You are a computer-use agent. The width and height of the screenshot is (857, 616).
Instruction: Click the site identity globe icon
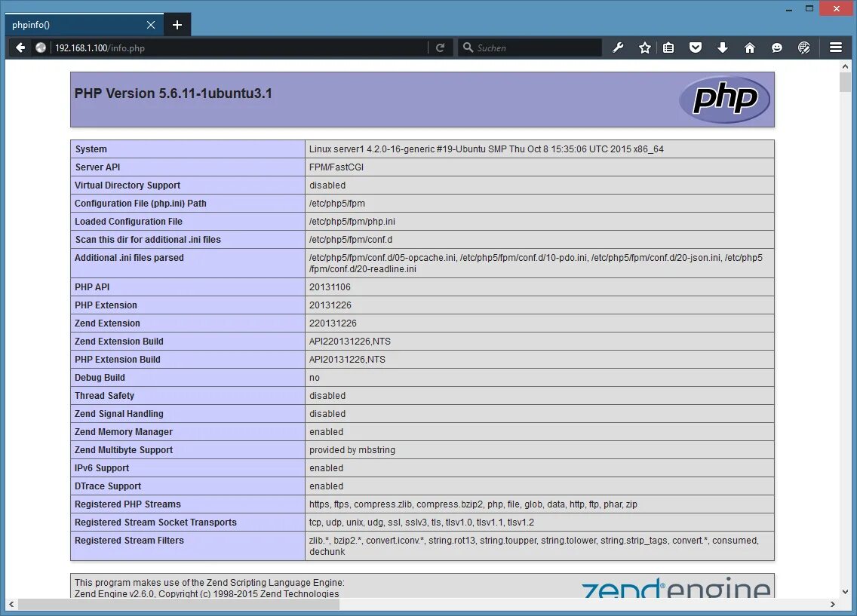coord(41,48)
